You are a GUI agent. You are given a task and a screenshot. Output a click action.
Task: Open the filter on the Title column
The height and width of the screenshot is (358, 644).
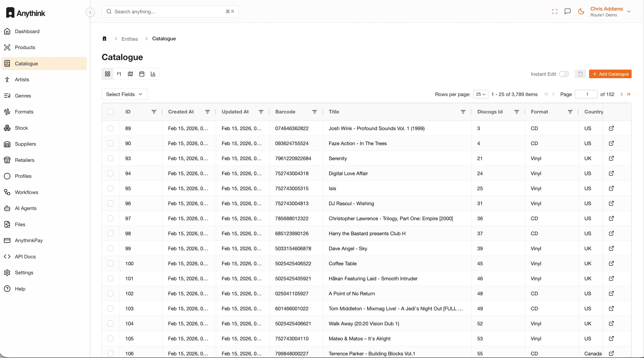[x=463, y=112]
